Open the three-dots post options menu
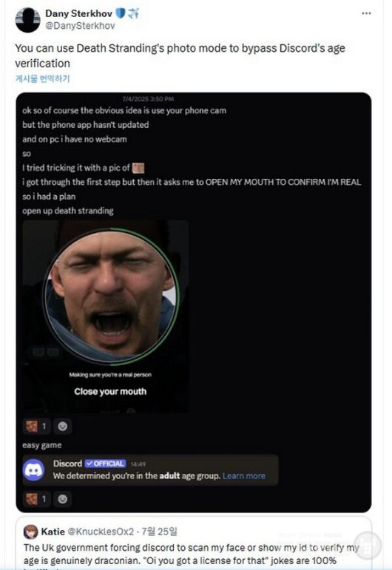The width and height of the screenshot is (392, 570). tap(366, 13)
